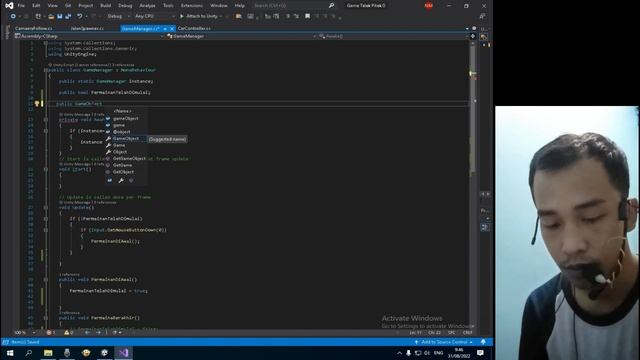Click Add to Source Control

[x=444, y=342]
